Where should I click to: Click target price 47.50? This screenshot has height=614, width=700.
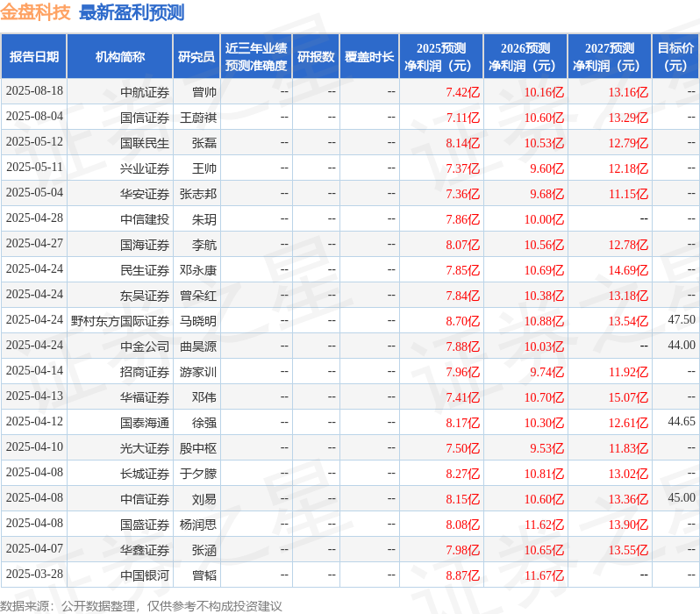point(682,320)
